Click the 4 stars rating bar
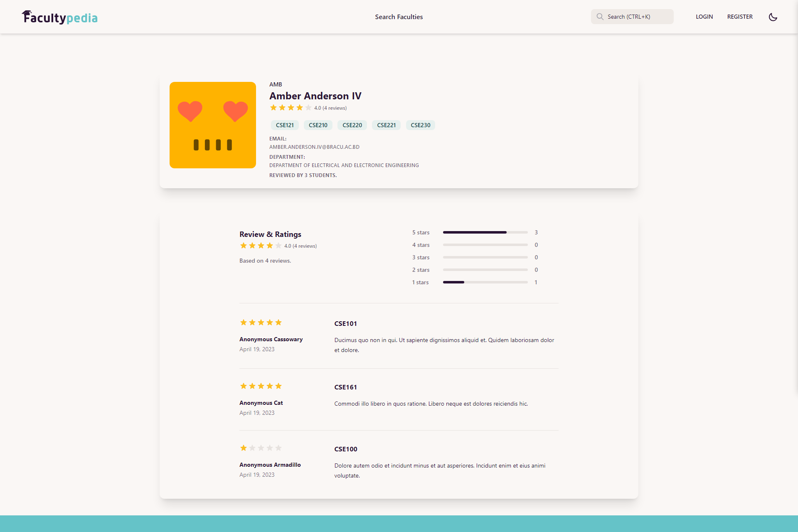 pos(485,245)
